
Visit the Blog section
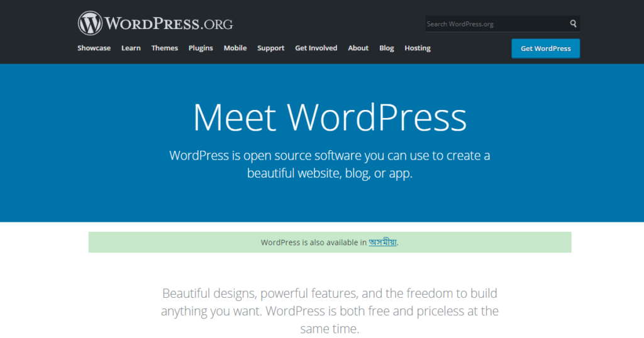(386, 48)
